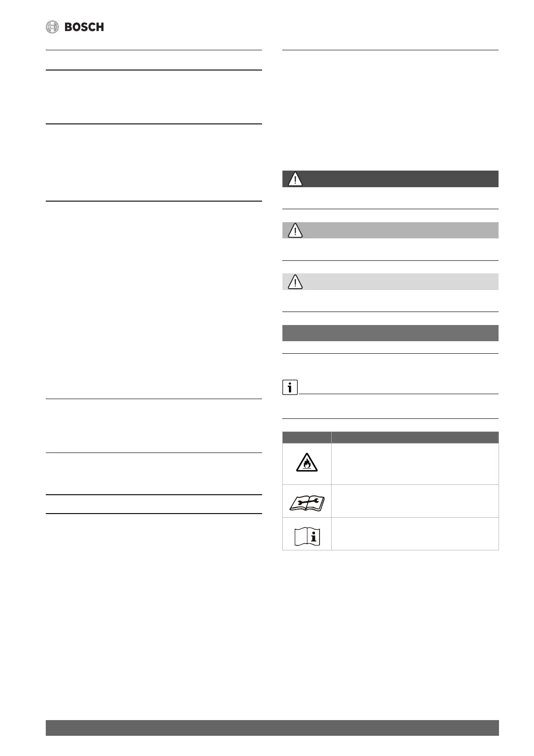Image resolution: width=534 pixels, height=756 pixels.
Task: Click the boxed information 'i' icon
Action: 290,387
